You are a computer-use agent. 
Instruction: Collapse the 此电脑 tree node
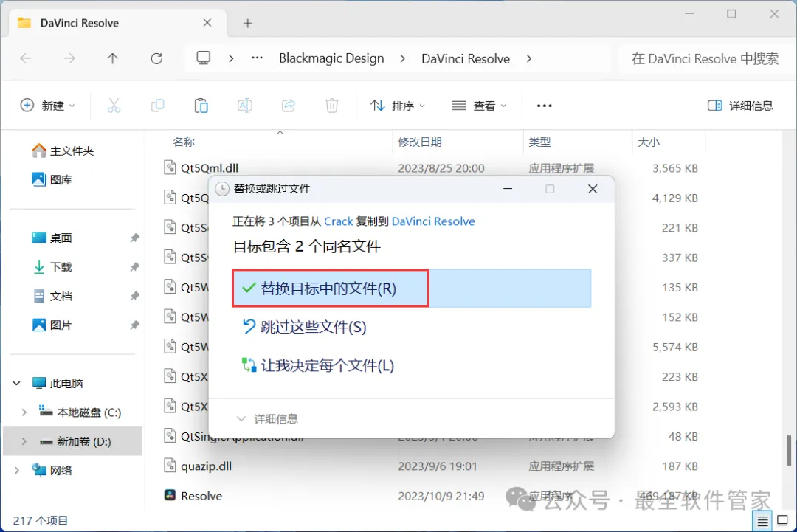(17, 383)
